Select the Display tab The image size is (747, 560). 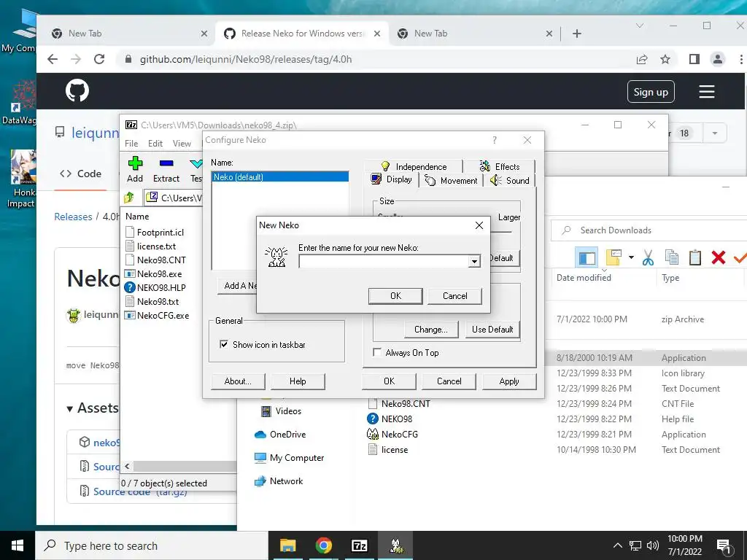tap(392, 179)
